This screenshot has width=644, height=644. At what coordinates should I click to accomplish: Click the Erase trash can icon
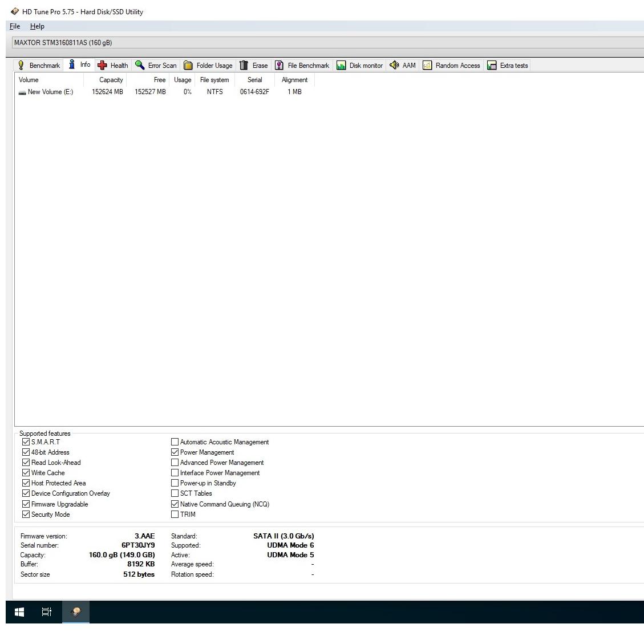pos(244,65)
